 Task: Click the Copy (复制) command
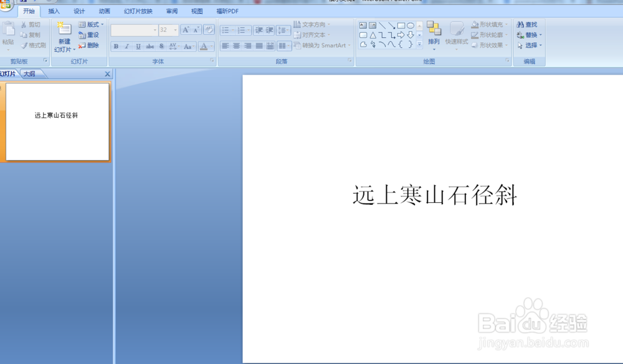(30, 35)
